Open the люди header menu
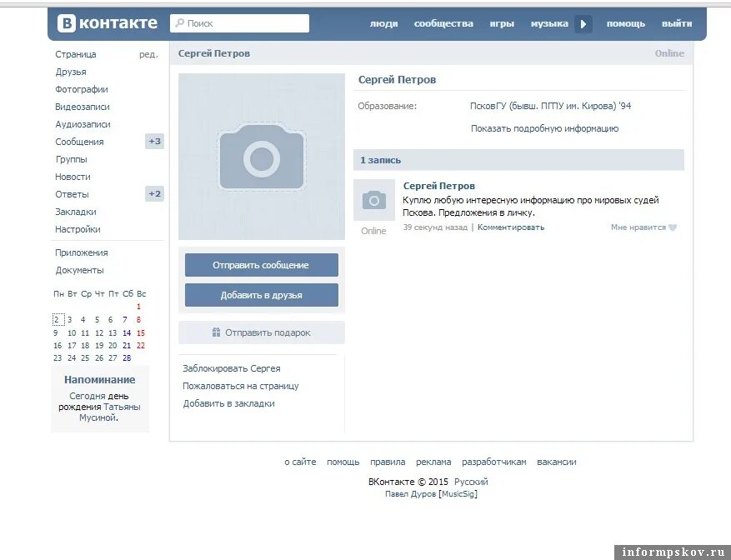 click(x=383, y=24)
